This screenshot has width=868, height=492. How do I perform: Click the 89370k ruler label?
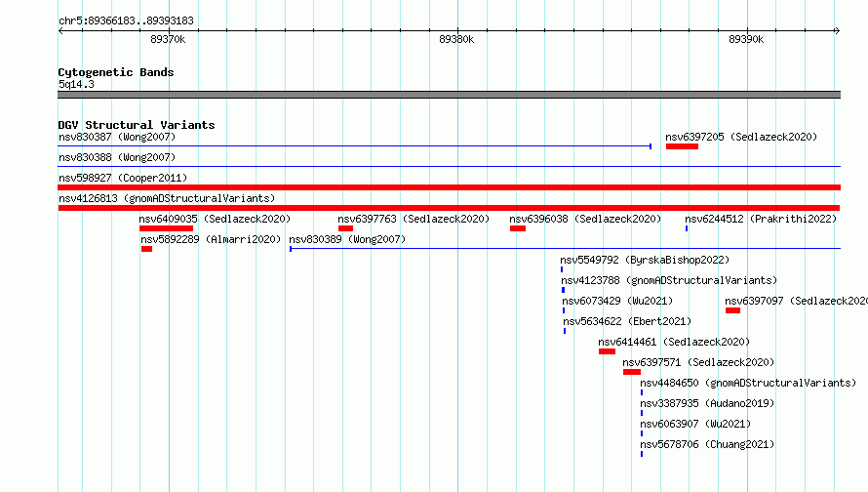[x=168, y=39]
